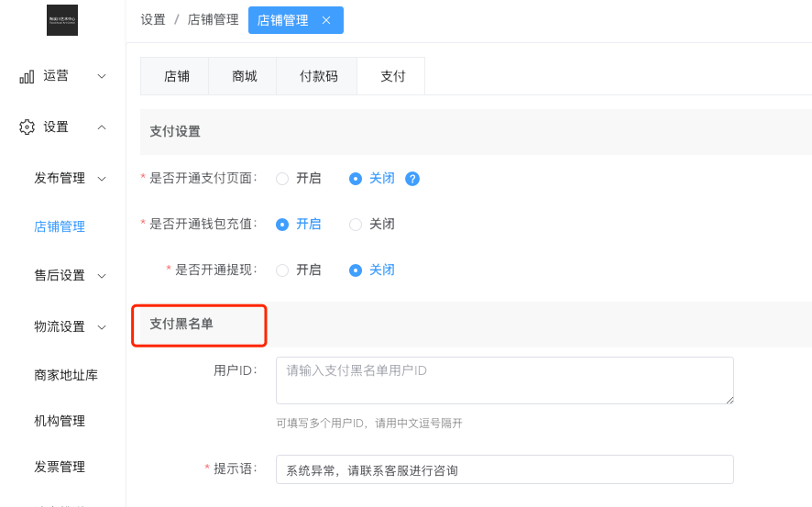
Task: Switch to the 商城 tab
Action: coord(245,76)
